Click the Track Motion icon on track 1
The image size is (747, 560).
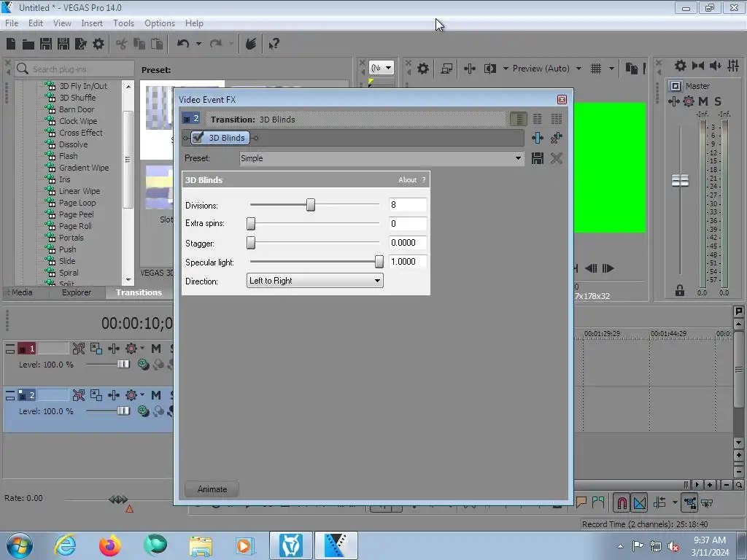[x=96, y=349]
